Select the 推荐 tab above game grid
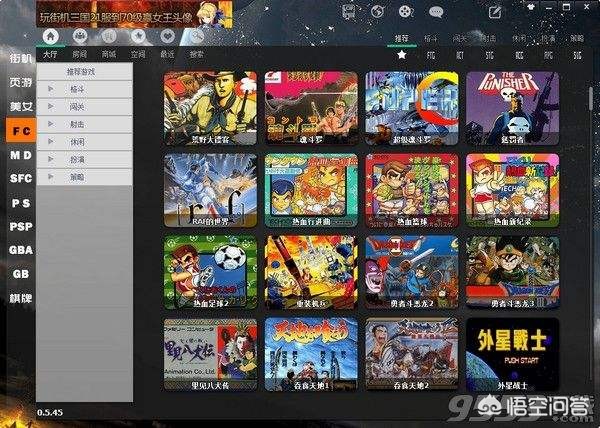 click(x=402, y=38)
